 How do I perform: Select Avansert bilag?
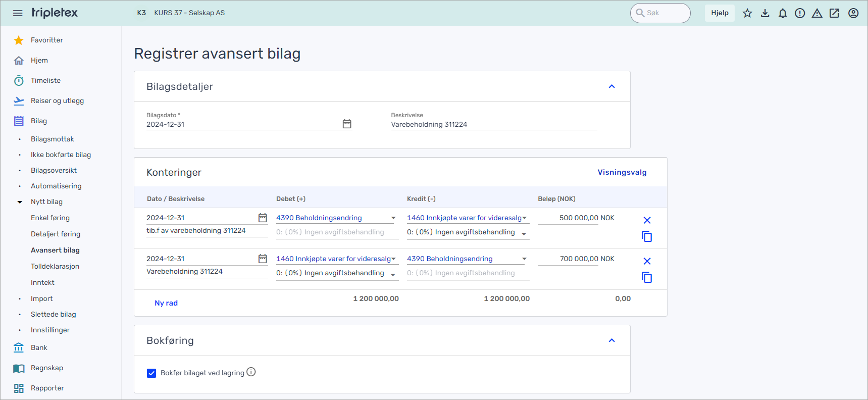click(x=55, y=250)
